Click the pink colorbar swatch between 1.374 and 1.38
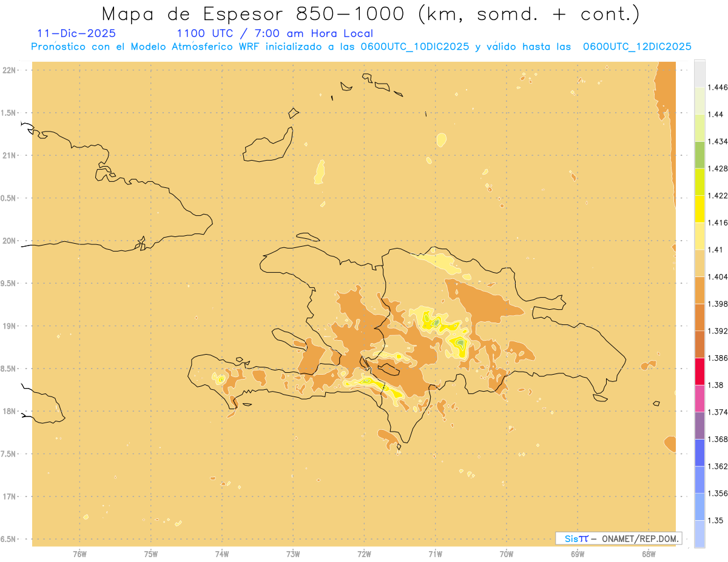The image size is (728, 562). click(x=699, y=398)
